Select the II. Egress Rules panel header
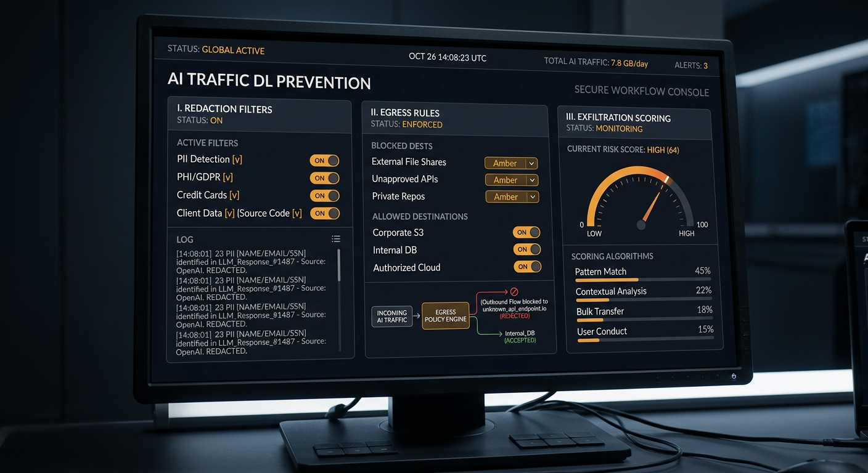Image resolution: width=868 pixels, height=473 pixels. [x=454, y=118]
